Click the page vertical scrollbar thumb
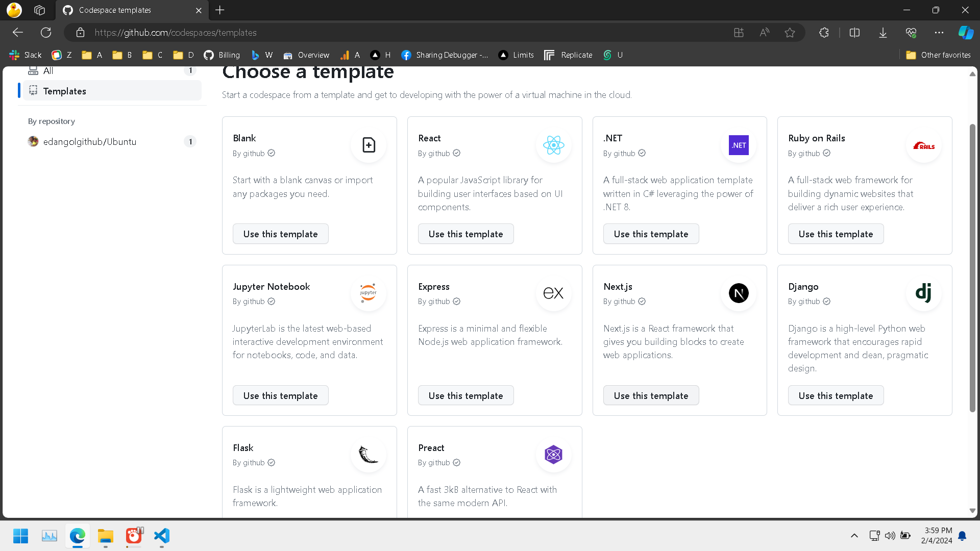This screenshot has width=980, height=551. pos(972,268)
